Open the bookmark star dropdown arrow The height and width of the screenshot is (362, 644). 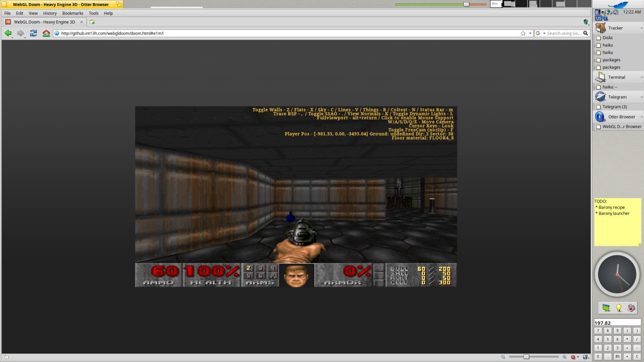click(x=530, y=34)
